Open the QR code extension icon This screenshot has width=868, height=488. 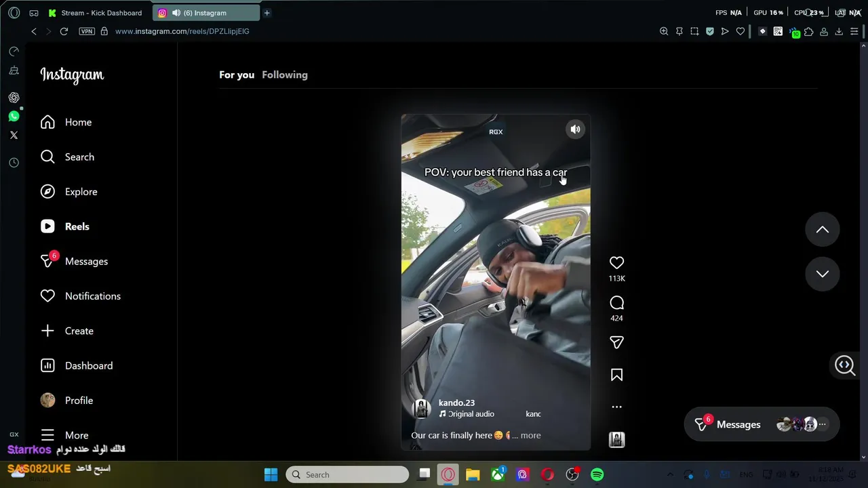click(x=778, y=31)
